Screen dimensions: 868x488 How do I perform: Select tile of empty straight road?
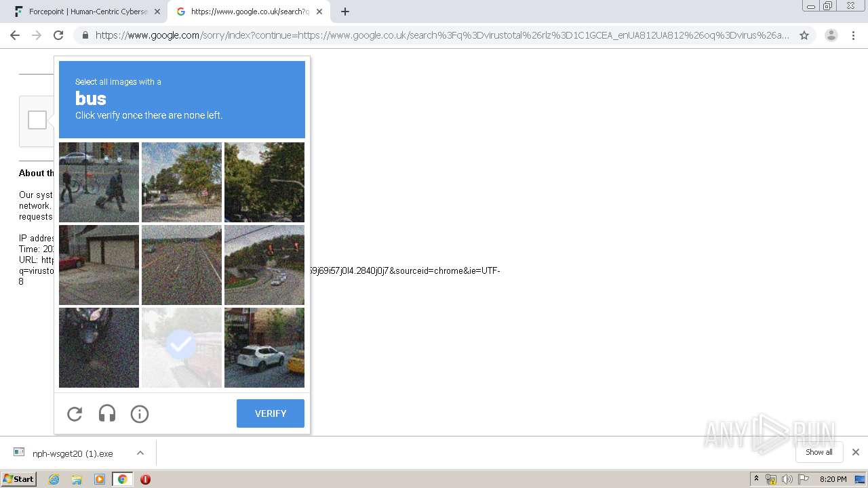(x=182, y=265)
